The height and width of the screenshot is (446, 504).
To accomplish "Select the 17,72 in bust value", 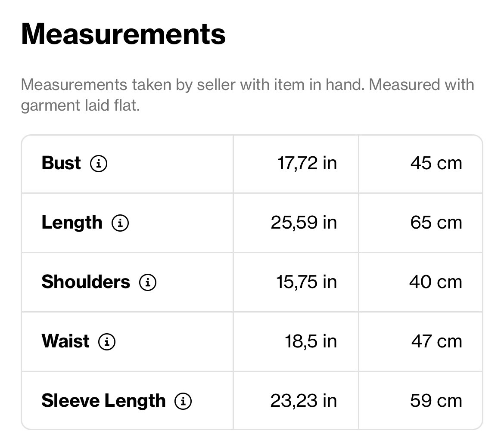I will click(307, 163).
